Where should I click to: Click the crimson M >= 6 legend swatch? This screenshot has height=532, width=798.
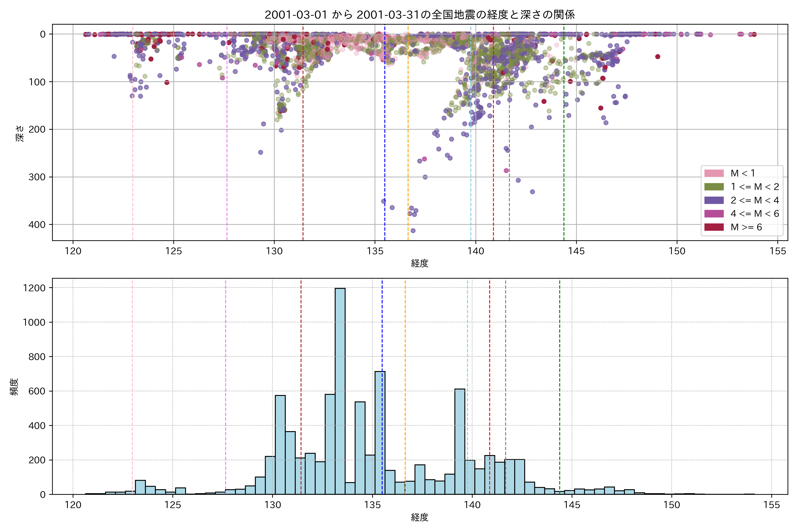(714, 227)
